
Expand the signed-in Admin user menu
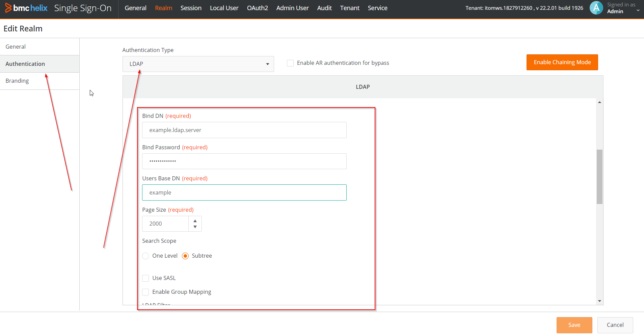[638, 10]
